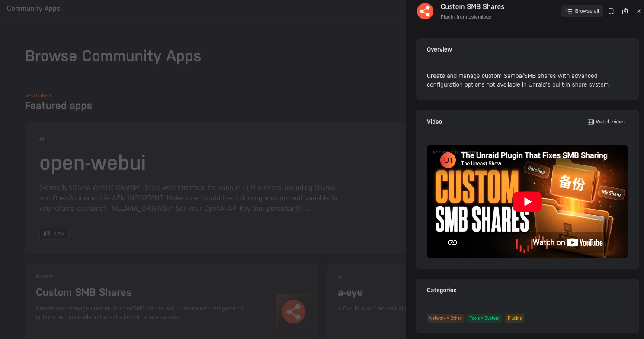Click the Browse all button
Viewport: 644px width, 339px height.
(x=582, y=11)
